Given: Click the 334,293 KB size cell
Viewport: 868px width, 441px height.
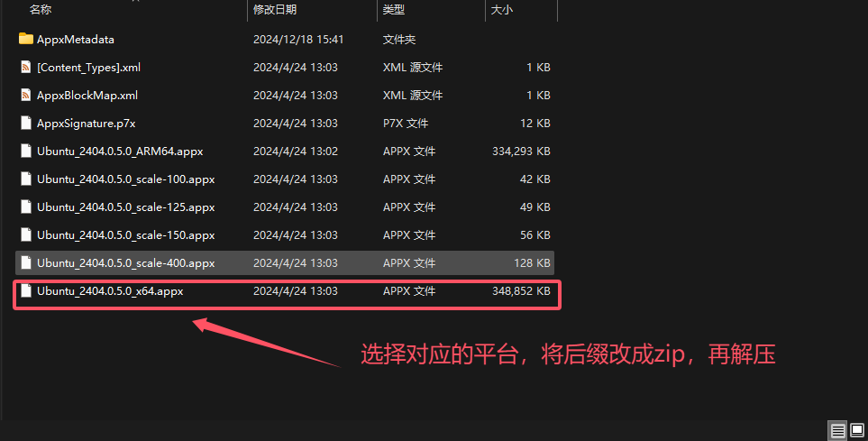Looking at the screenshot, I should click(x=522, y=152).
